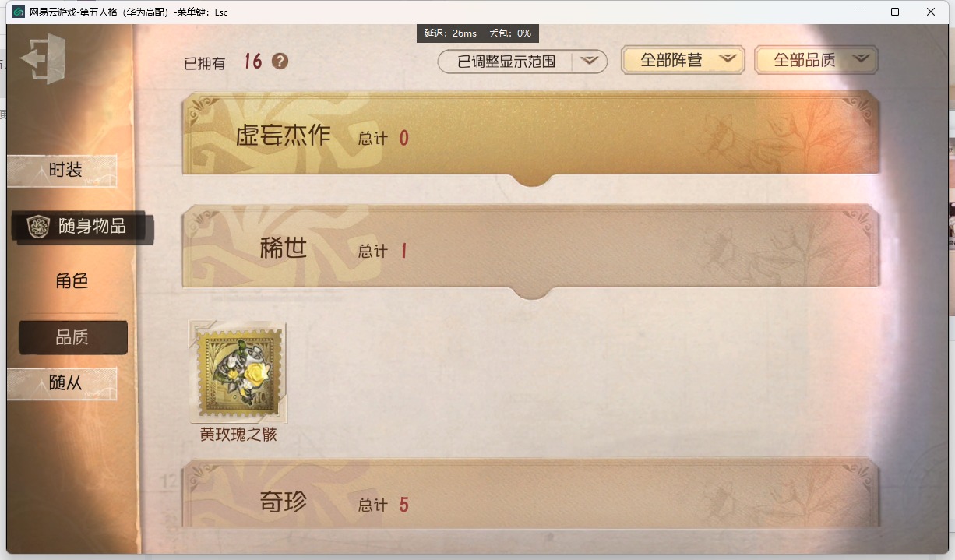Sort by 角色 option

[72, 281]
